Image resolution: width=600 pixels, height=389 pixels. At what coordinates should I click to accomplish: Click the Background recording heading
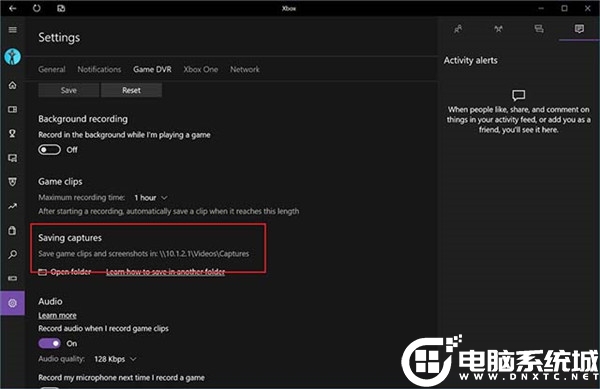coord(83,119)
